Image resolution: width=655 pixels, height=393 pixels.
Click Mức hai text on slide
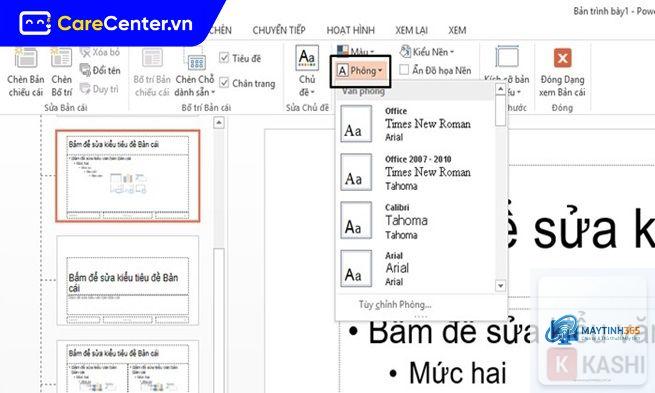[x=458, y=373]
